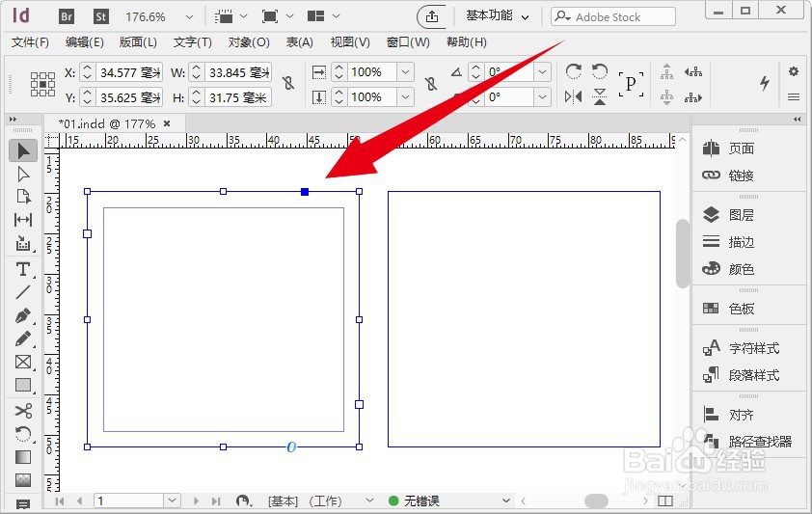Select the Pencil tool

[23, 338]
